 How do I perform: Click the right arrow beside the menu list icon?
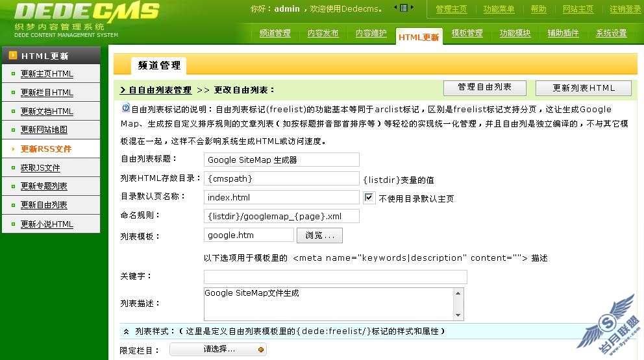(x=413, y=8)
